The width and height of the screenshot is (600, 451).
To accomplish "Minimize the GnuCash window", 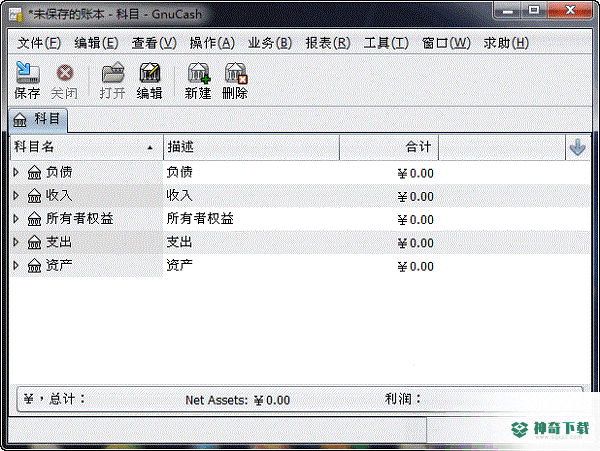I will (508, 11).
